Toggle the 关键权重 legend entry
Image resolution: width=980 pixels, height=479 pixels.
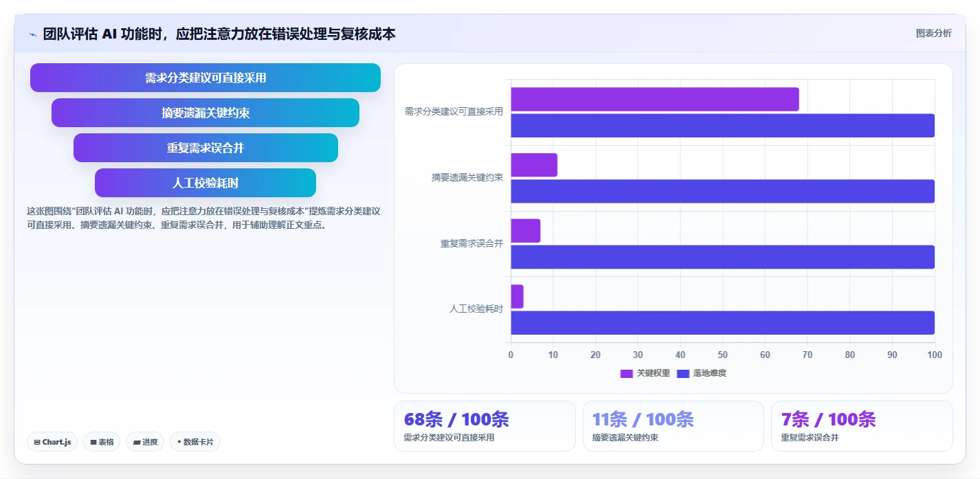[x=645, y=373]
